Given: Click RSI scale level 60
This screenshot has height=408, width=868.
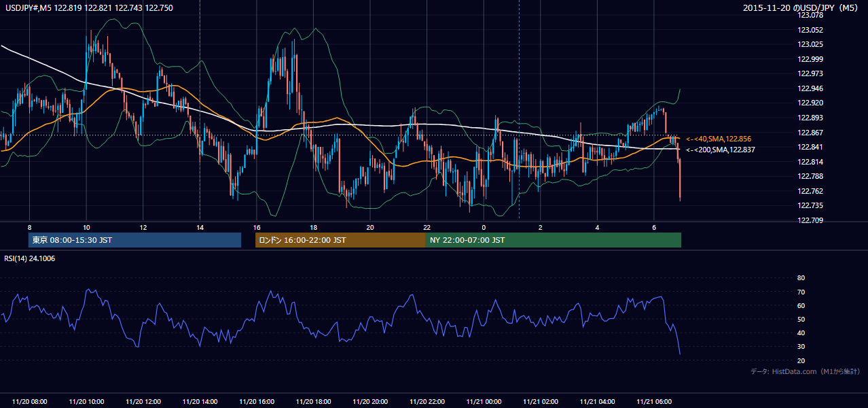Looking at the screenshot, I should pyautogui.click(x=801, y=305).
